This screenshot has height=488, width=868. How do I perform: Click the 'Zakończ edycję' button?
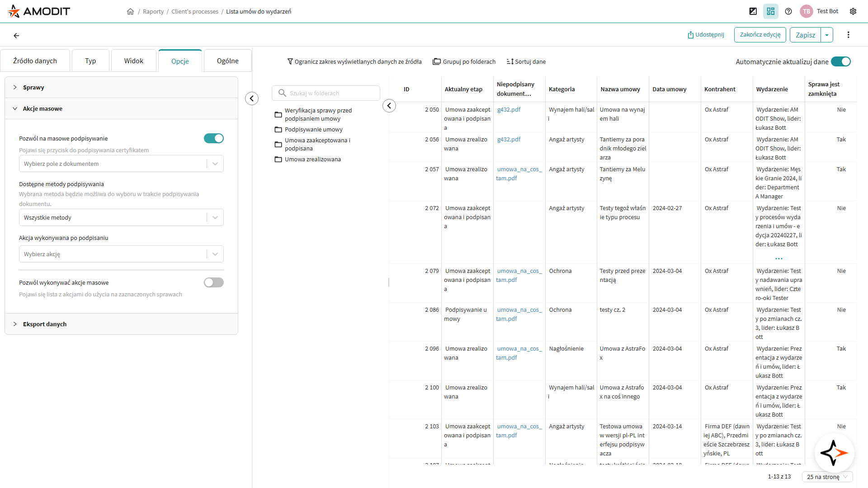(x=759, y=35)
